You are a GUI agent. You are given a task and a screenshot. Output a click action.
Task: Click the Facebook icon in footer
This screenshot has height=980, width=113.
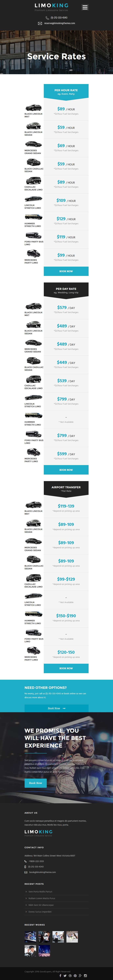tap(60, 975)
